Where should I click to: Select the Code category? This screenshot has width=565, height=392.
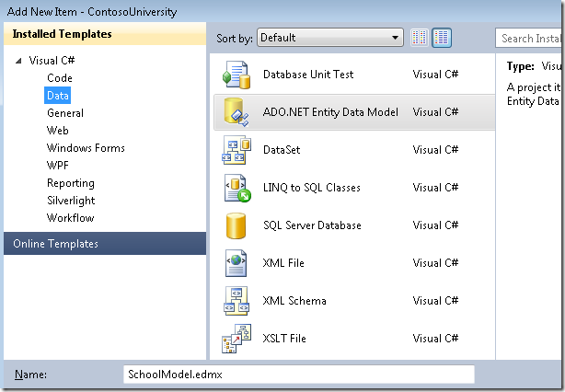tap(59, 78)
